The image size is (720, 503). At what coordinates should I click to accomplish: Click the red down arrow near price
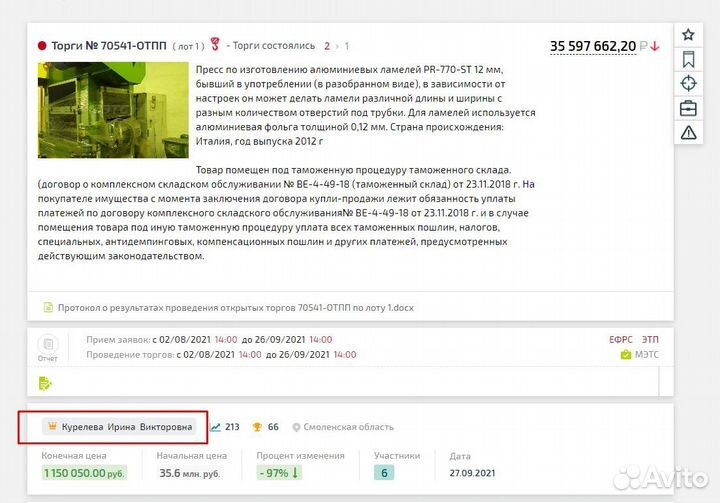(655, 46)
